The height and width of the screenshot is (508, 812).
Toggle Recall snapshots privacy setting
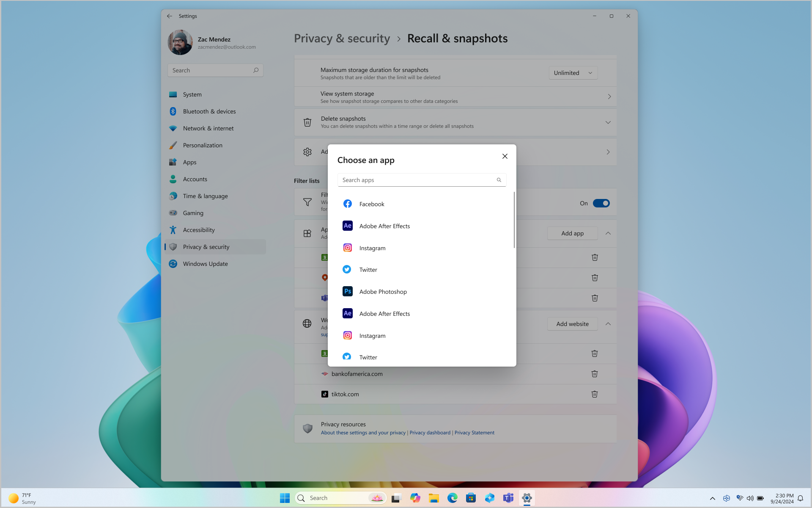(601, 203)
